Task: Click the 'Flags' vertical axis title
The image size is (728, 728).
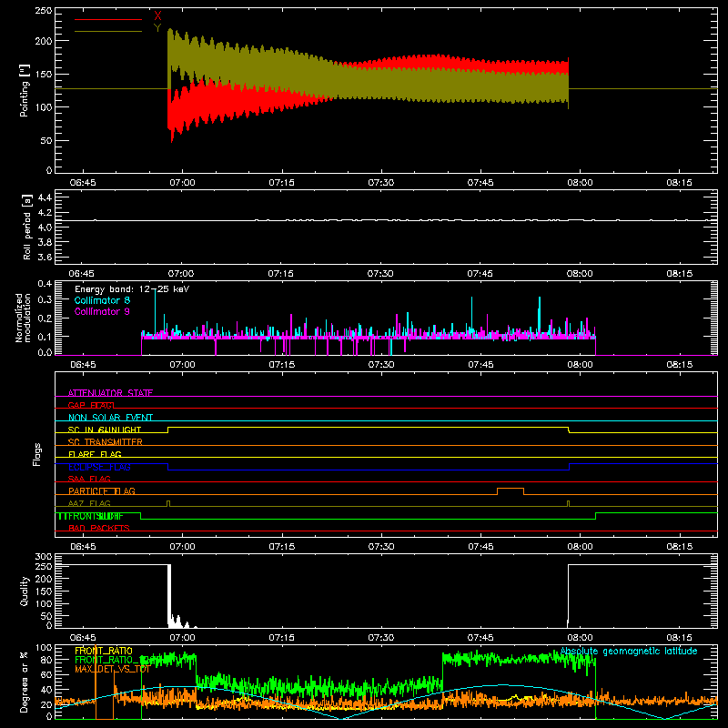Action: pos(36,454)
